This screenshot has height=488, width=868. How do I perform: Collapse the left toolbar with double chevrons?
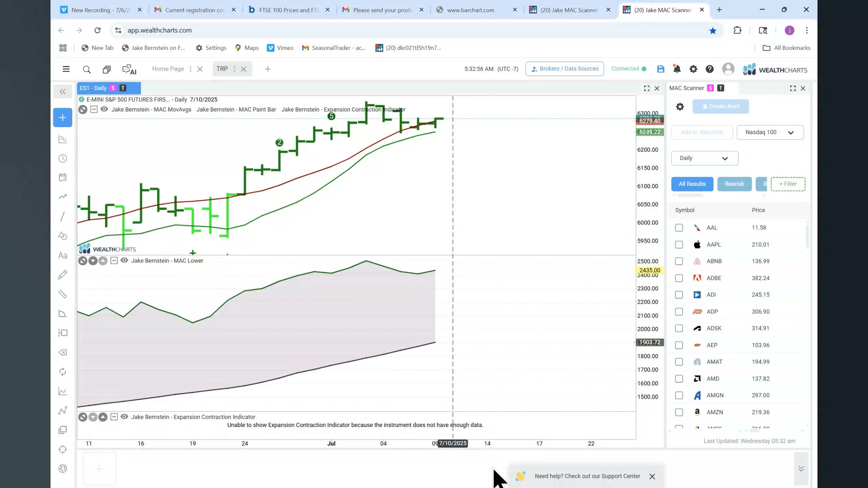[x=63, y=92]
